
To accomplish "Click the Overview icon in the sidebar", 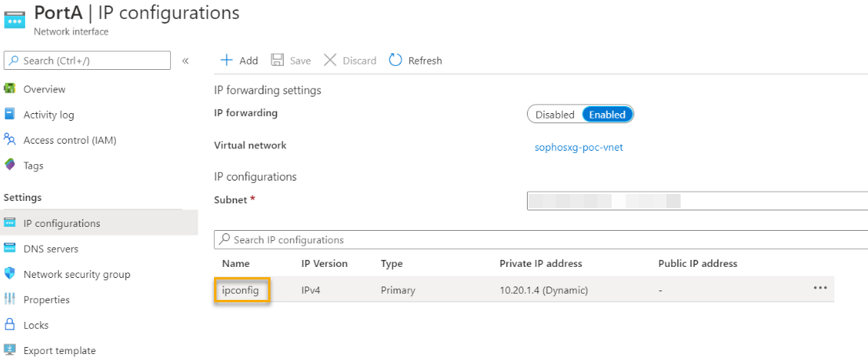I will pos(10,89).
